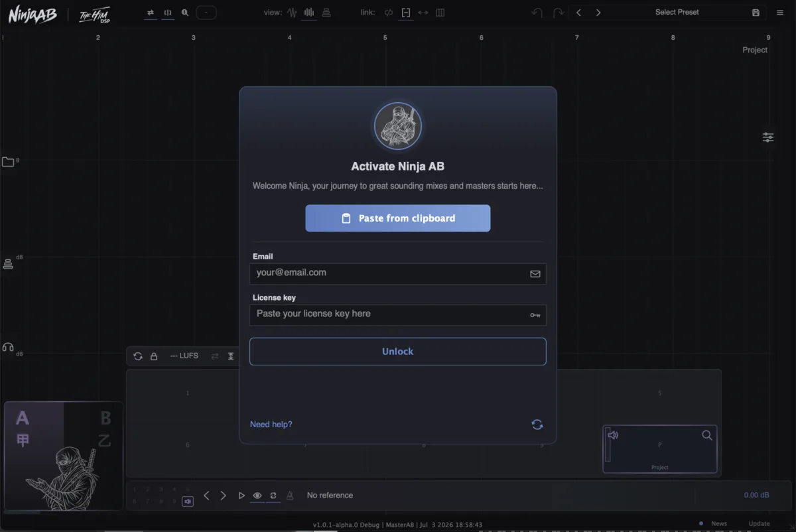Image resolution: width=796 pixels, height=532 pixels.
Task: Click the stacked layers icon on left edge
Action: point(8,264)
